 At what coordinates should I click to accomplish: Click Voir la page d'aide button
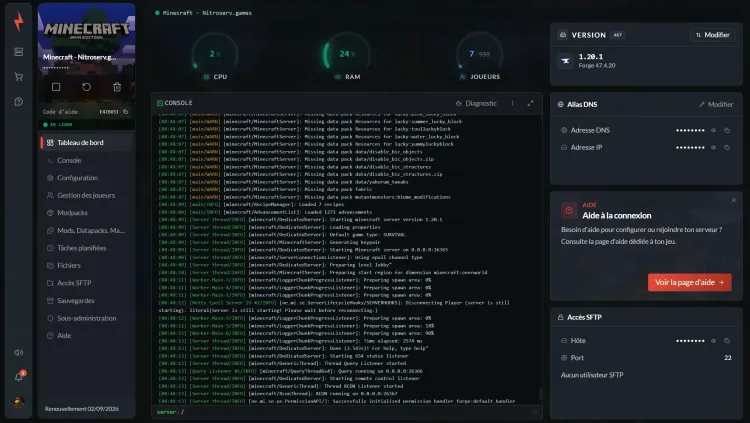(689, 282)
